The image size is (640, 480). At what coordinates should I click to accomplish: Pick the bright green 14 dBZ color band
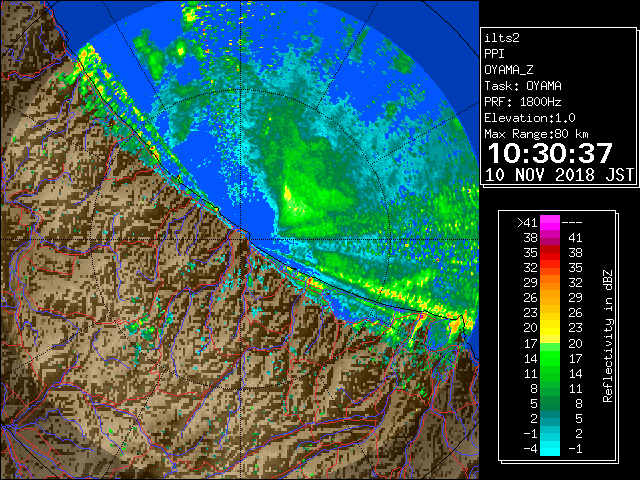tap(550, 358)
